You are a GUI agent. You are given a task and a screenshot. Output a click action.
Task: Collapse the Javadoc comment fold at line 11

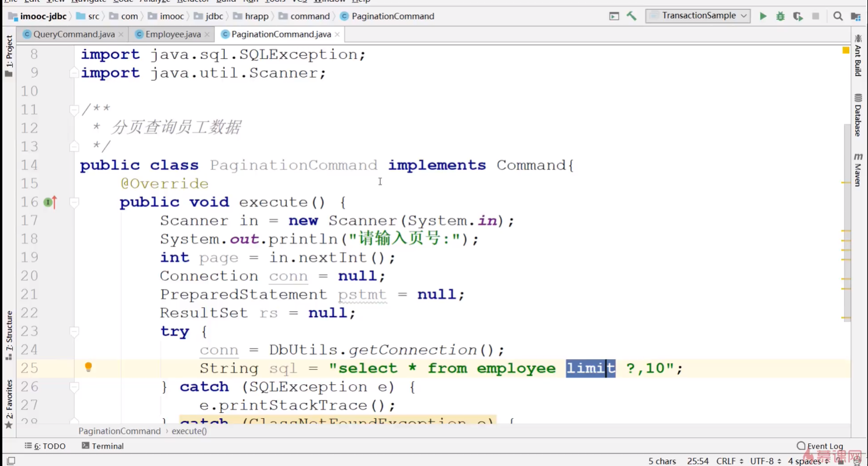tap(74, 110)
